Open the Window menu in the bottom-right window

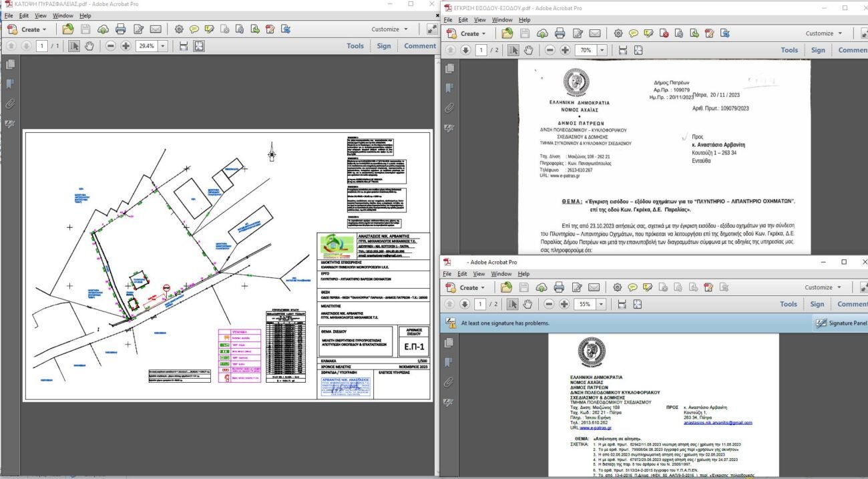[x=501, y=274]
